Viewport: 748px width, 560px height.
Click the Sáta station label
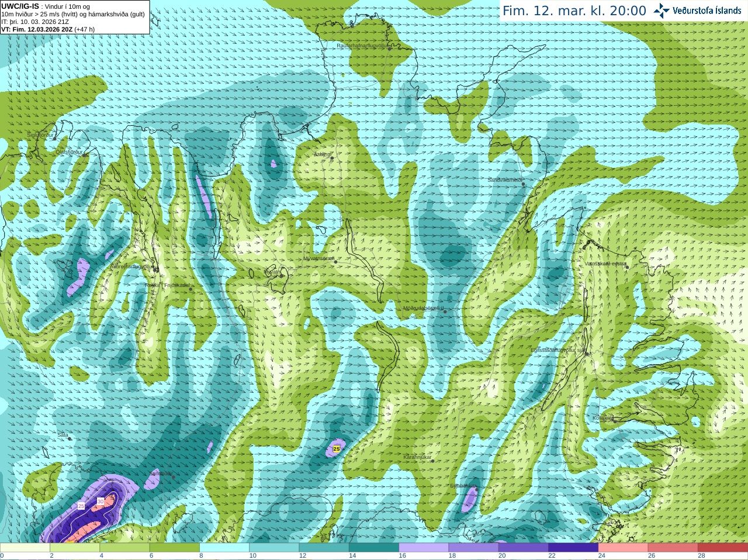click(x=63, y=435)
